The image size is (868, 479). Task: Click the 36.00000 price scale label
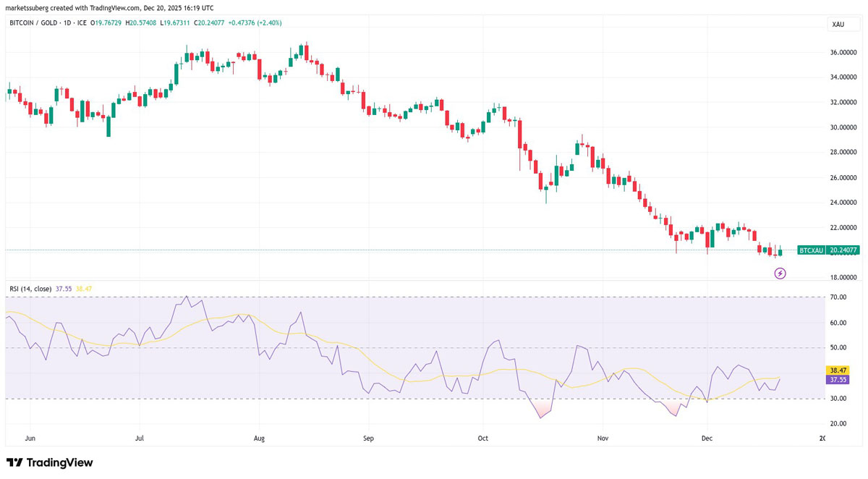(843, 53)
